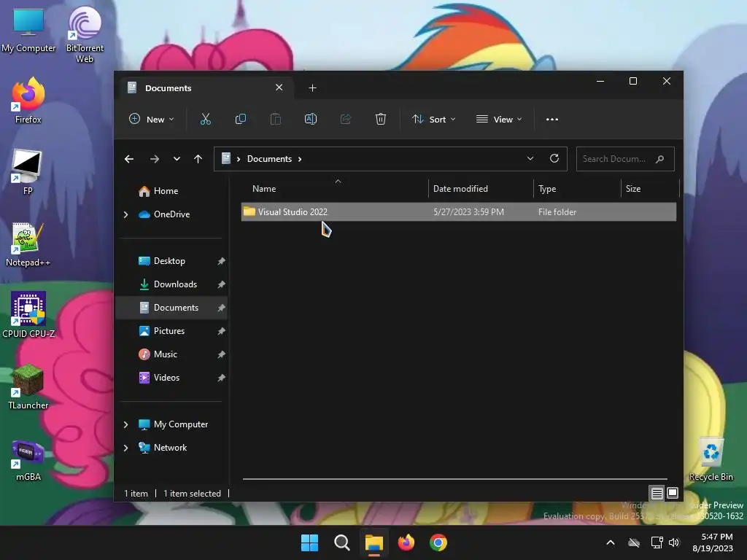This screenshot has height=560, width=747.
Task: Click the Share icon in toolbar
Action: (x=346, y=119)
